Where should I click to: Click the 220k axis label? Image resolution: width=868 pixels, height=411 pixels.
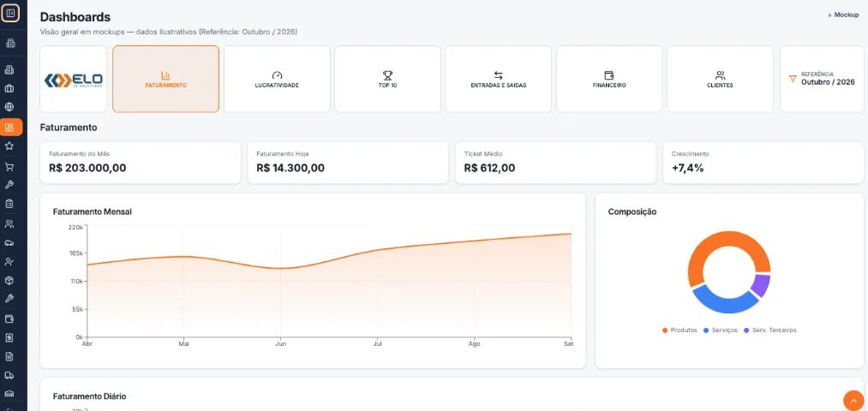[x=76, y=227]
